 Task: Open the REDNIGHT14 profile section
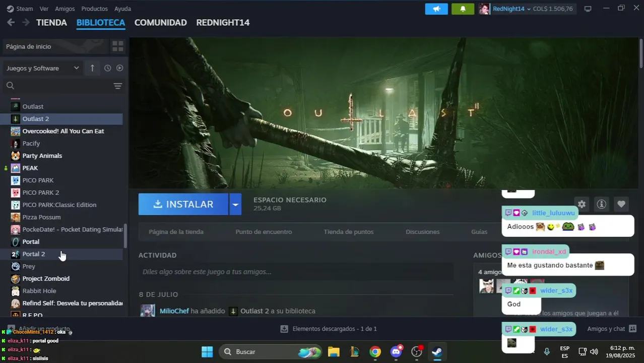coord(223,23)
